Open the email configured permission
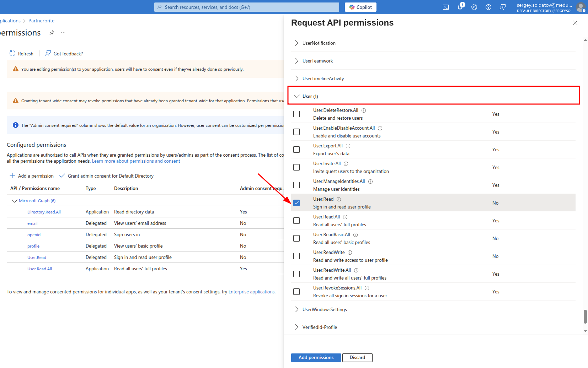 (x=32, y=223)
